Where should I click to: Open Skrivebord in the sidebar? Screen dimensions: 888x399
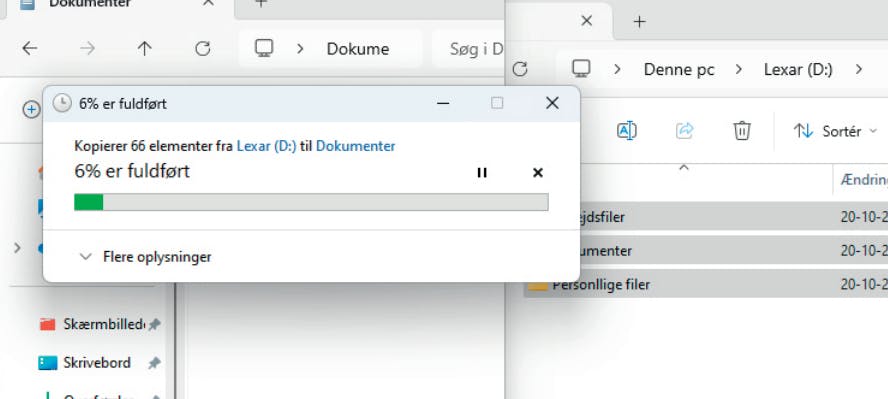click(97, 363)
